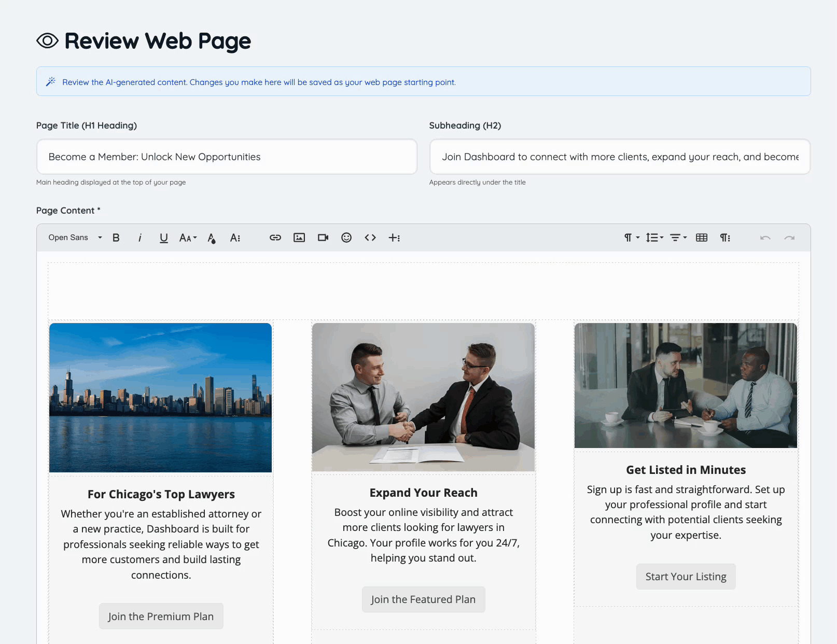Insert an image into content

click(299, 237)
